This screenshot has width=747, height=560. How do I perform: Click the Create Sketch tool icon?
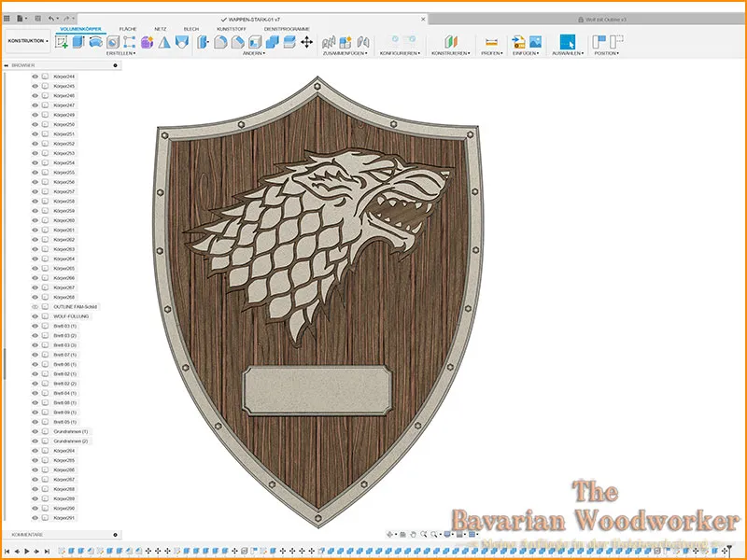coord(62,42)
